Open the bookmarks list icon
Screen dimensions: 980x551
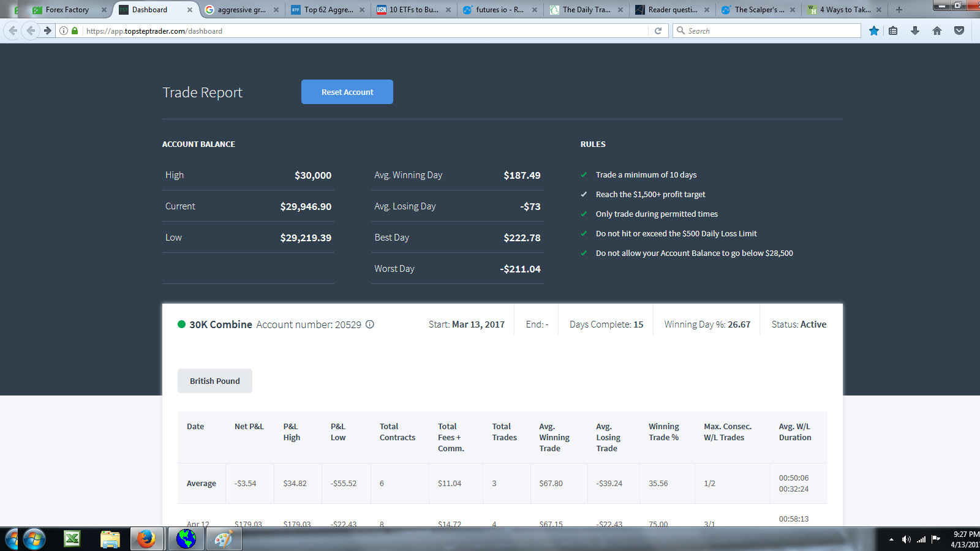point(893,31)
